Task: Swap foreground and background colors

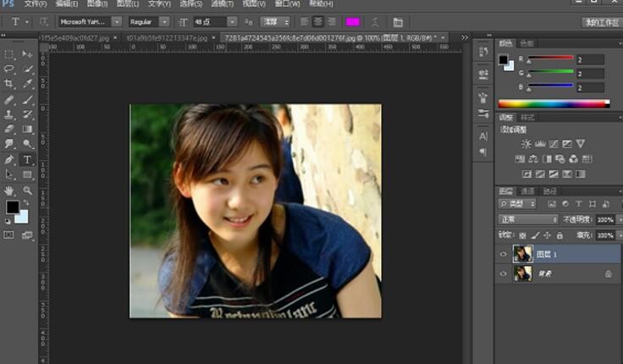Action: [26, 202]
